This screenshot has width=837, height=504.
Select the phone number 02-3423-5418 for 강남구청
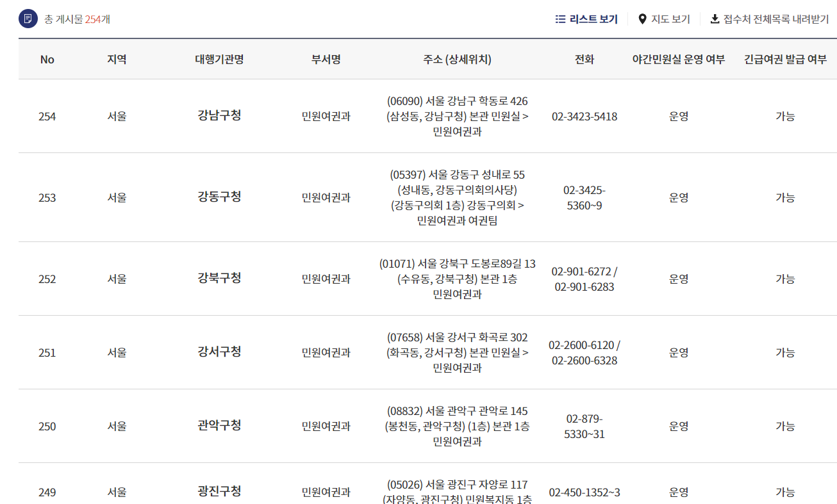pyautogui.click(x=584, y=117)
